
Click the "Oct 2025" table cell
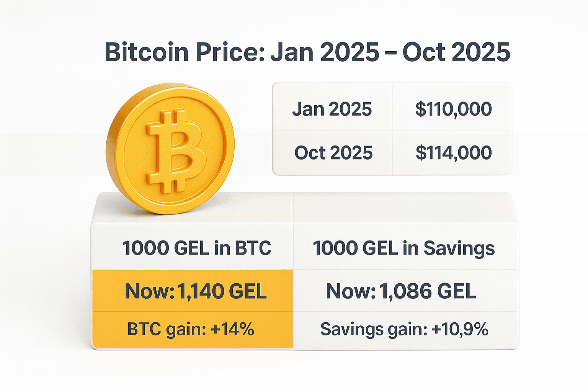[x=333, y=153]
